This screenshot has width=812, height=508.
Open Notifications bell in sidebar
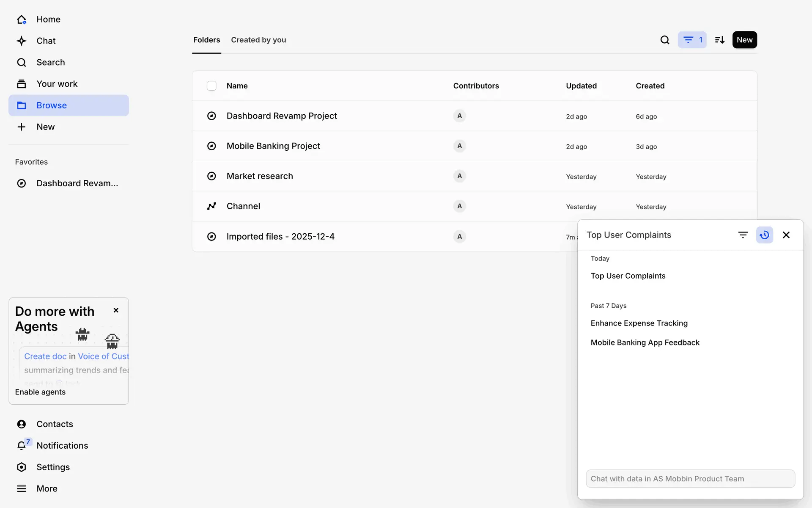[x=22, y=445]
